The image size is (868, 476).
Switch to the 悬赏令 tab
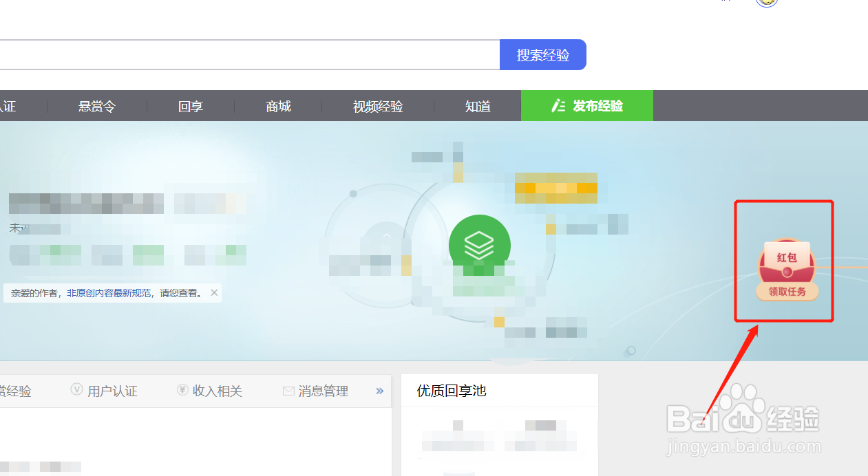[x=96, y=106]
